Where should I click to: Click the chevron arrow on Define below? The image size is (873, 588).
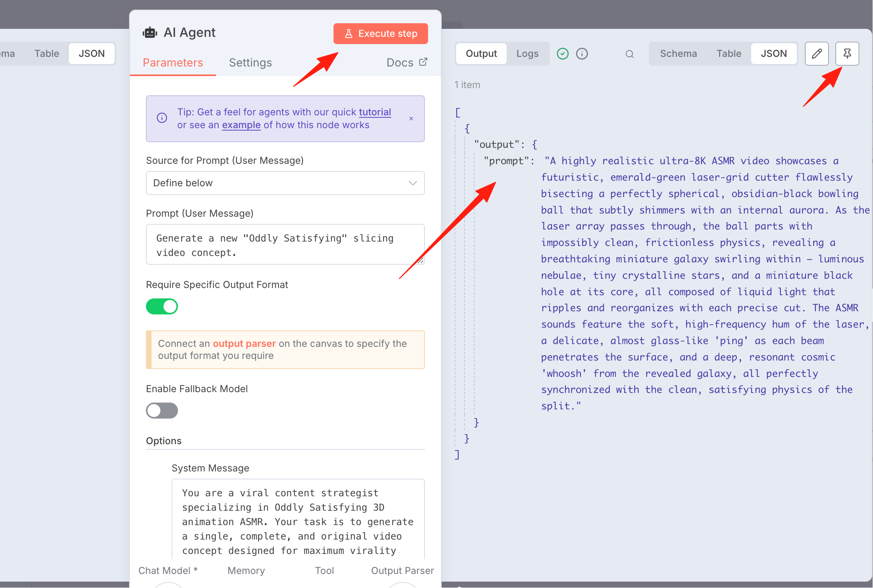(x=413, y=183)
